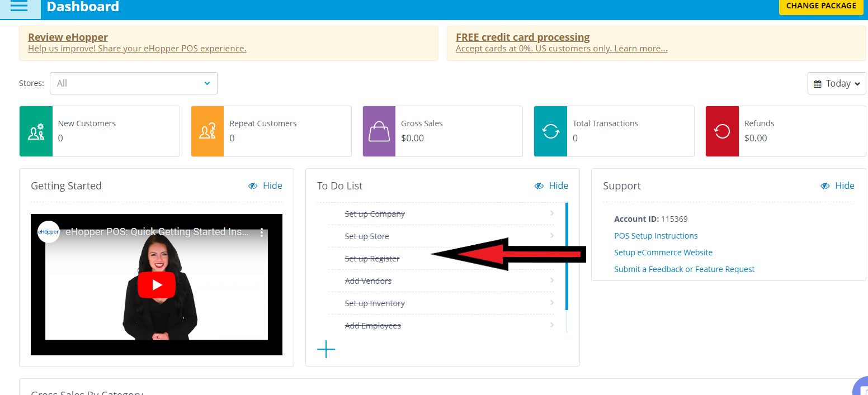868x395 pixels.
Task: Click the Gross Sales By Category heading
Action: [x=87, y=392]
